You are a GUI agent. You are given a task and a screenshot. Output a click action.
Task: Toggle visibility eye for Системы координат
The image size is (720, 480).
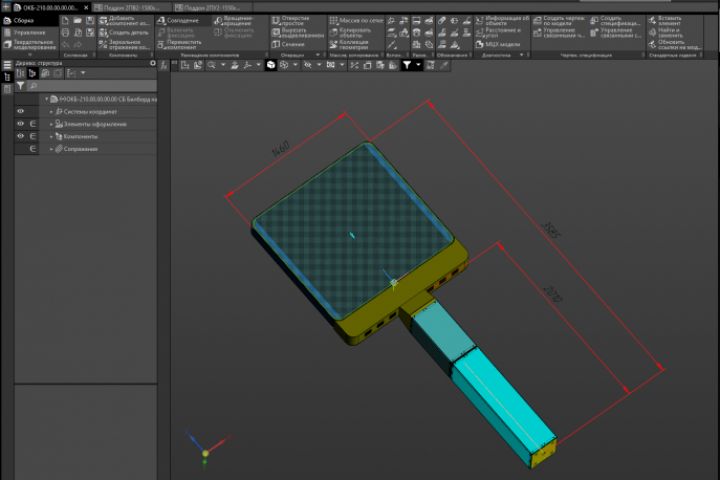pyautogui.click(x=20, y=112)
